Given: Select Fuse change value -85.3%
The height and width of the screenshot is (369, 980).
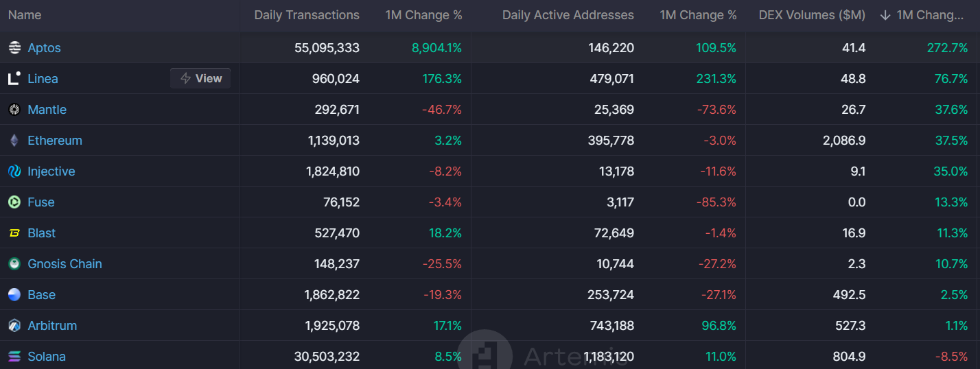Looking at the screenshot, I should [716, 202].
